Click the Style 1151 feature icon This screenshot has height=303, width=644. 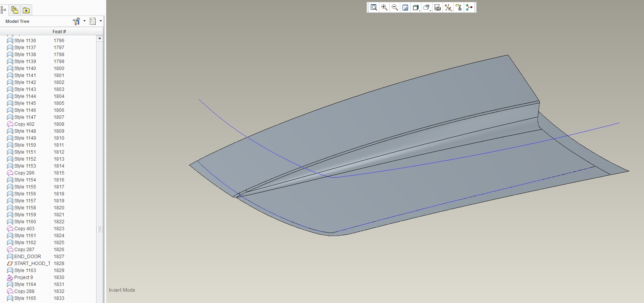10,152
